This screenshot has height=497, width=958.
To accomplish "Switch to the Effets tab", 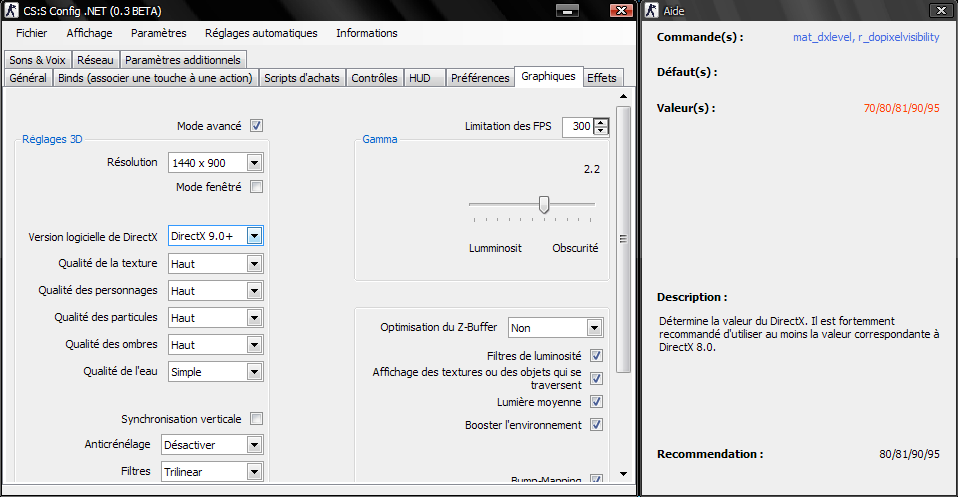I will (602, 77).
